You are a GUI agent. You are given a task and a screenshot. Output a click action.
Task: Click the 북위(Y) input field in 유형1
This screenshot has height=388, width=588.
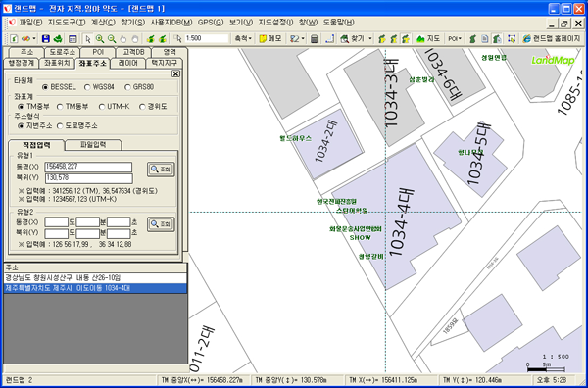coord(88,178)
